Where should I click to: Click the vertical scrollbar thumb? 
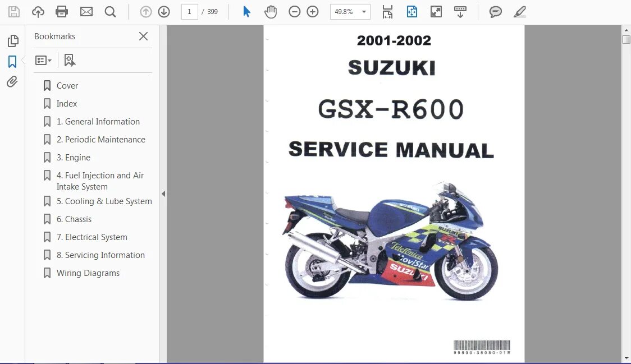(x=626, y=39)
